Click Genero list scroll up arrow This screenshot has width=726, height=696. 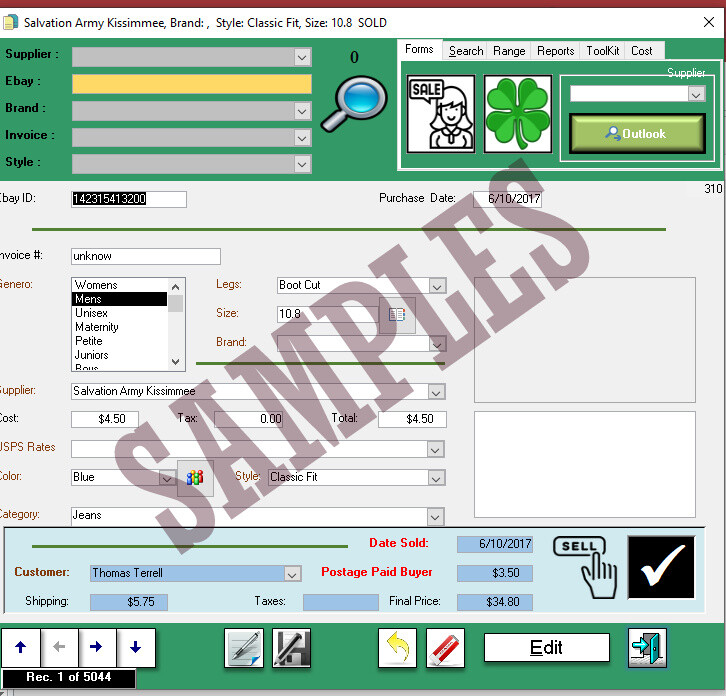coord(175,287)
